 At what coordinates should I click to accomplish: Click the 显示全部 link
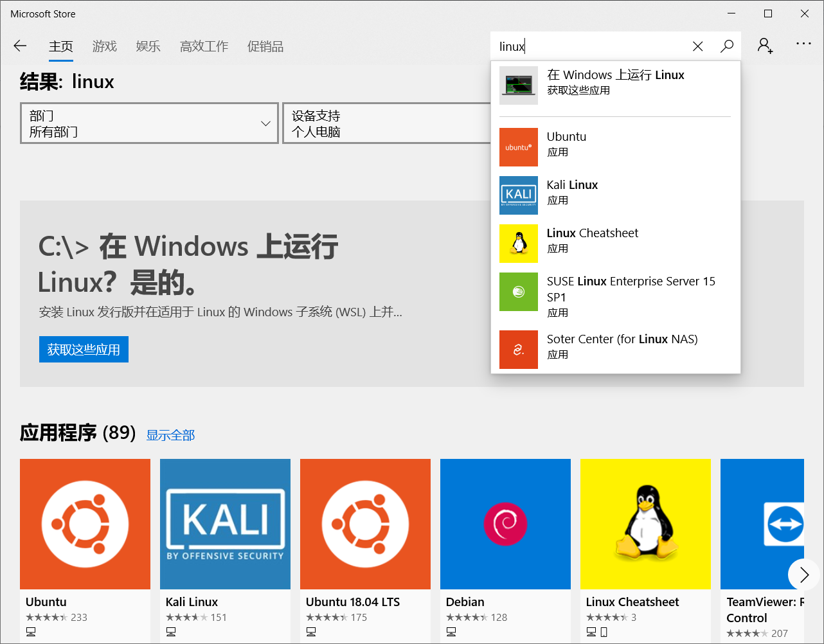[x=170, y=435]
